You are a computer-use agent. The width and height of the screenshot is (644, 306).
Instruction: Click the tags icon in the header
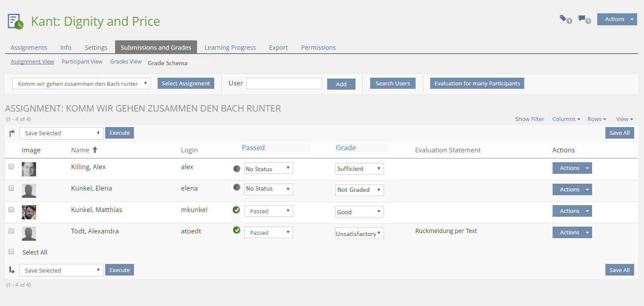click(563, 18)
